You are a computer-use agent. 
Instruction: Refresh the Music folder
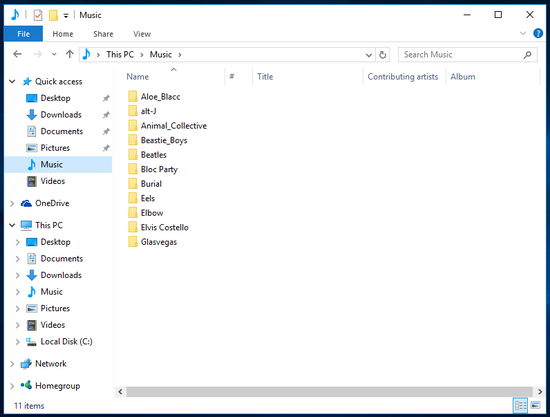[x=383, y=55]
